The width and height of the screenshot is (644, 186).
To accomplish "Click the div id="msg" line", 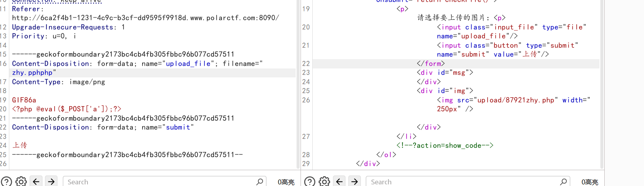I will coord(445,73).
